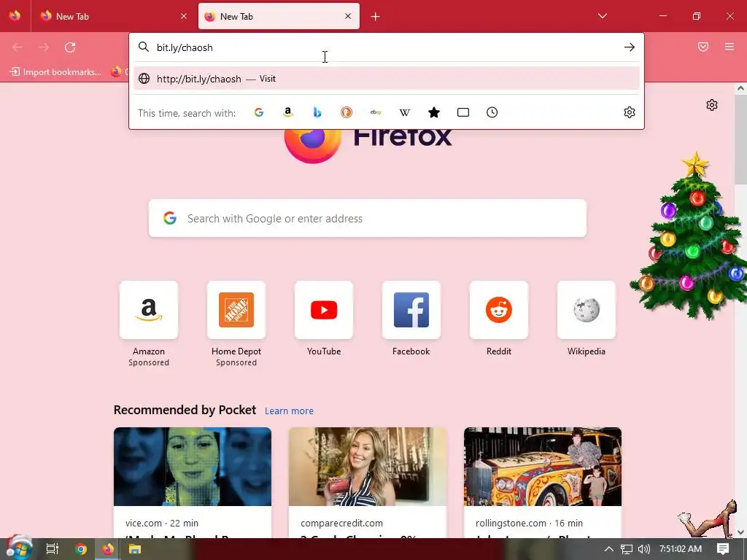Open the taskbar clock showing 7:51:02 AM
Screen dimensions: 747x560
(681, 549)
